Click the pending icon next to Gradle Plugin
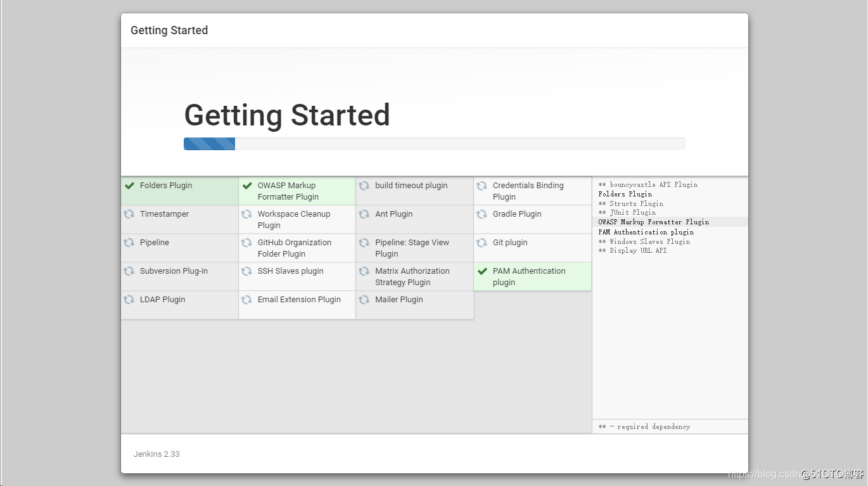This screenshot has width=868, height=486. tap(482, 214)
